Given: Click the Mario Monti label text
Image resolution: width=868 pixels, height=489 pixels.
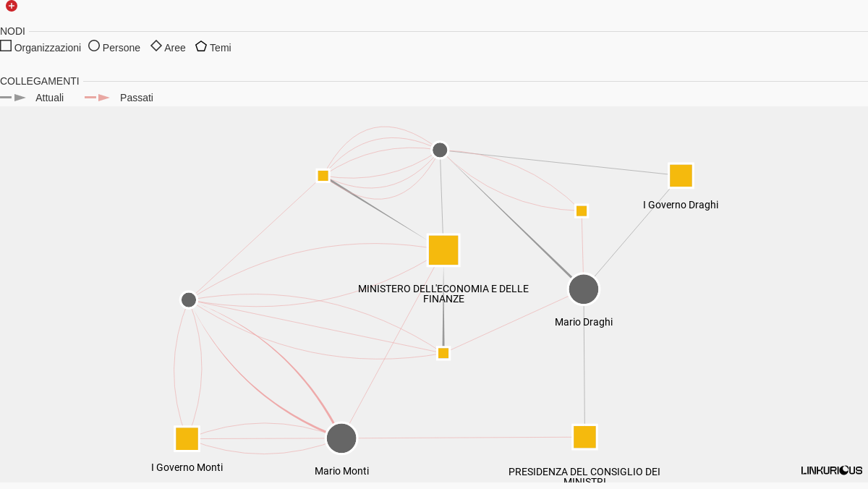Looking at the screenshot, I should coord(341,471).
